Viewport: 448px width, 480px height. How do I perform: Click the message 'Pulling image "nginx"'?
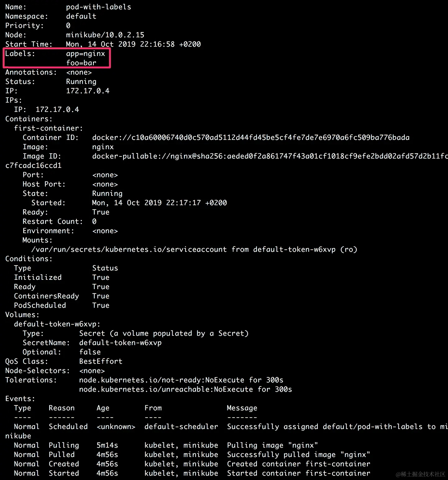coord(272,445)
